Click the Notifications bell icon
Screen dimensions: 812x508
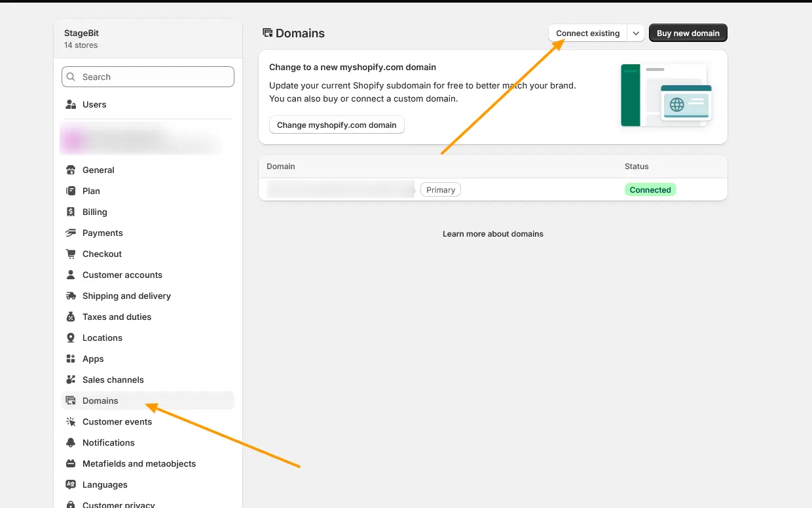click(x=71, y=442)
